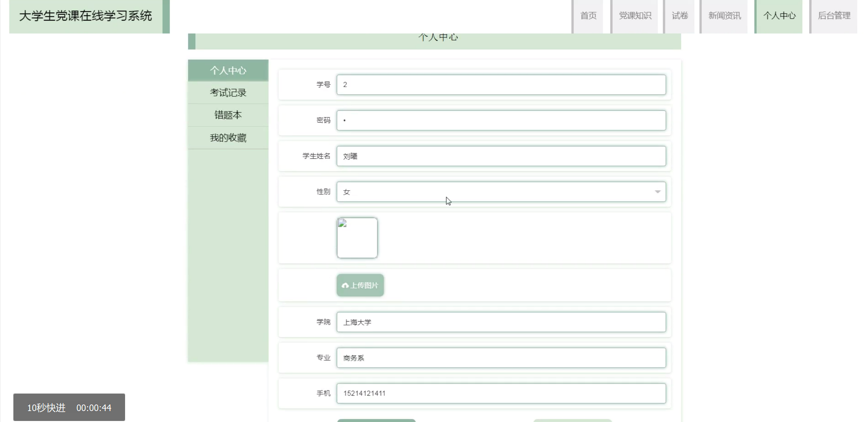
Task: Select 个人中心 in the left sidebar
Action: 228,71
